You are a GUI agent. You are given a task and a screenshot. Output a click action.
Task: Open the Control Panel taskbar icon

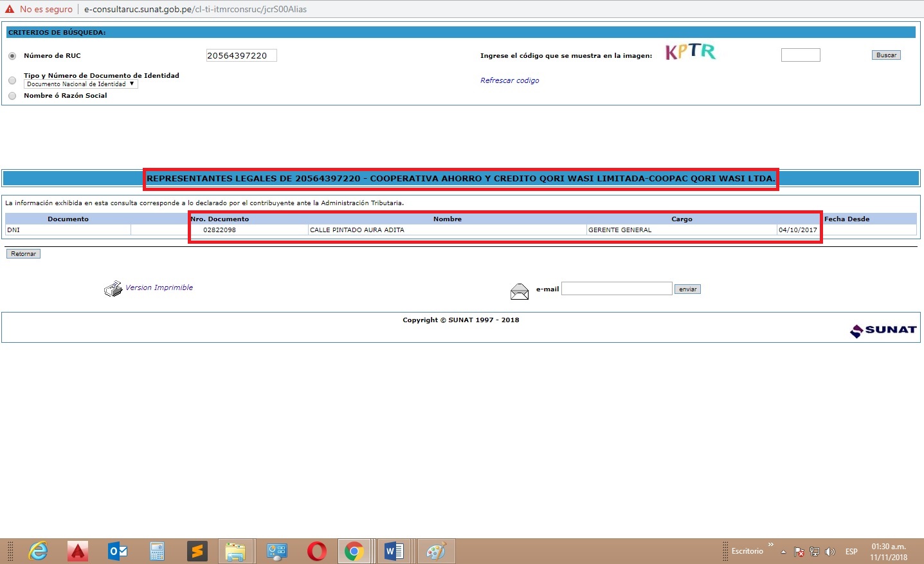(277, 551)
